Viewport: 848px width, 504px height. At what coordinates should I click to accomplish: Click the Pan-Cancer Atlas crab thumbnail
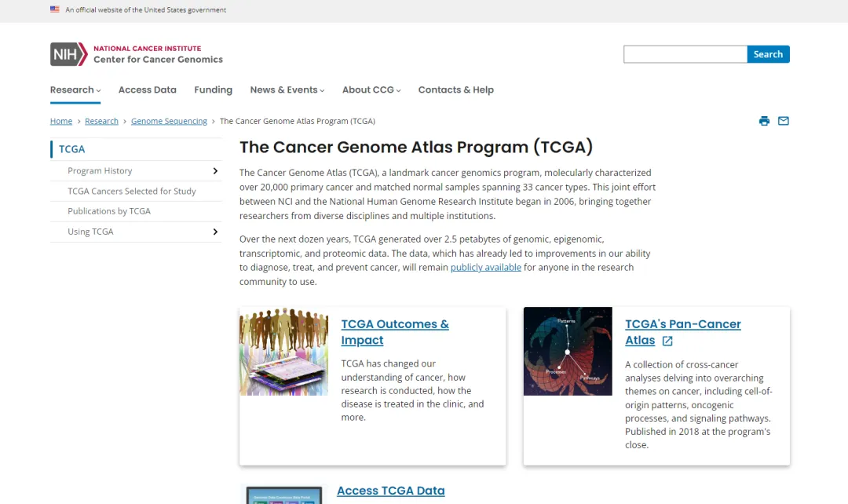point(568,352)
